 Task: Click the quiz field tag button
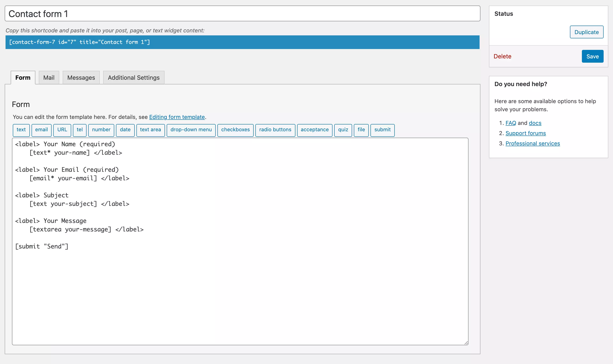tap(343, 130)
